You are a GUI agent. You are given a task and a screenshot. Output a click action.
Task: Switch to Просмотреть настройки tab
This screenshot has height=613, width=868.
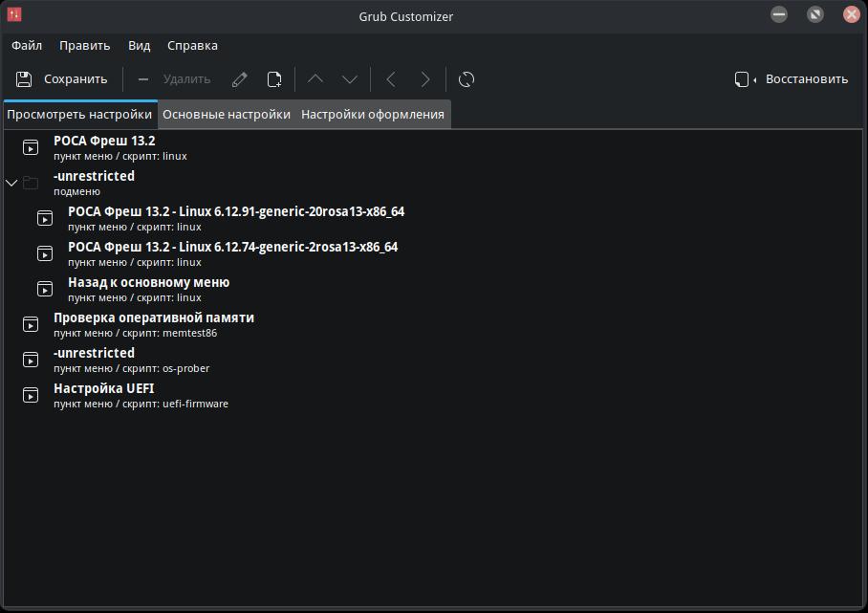79,114
